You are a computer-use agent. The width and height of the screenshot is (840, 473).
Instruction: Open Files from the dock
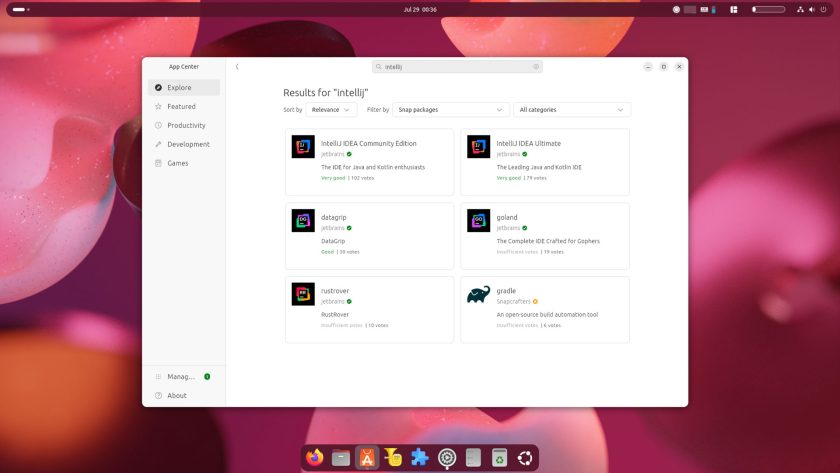[341, 457]
